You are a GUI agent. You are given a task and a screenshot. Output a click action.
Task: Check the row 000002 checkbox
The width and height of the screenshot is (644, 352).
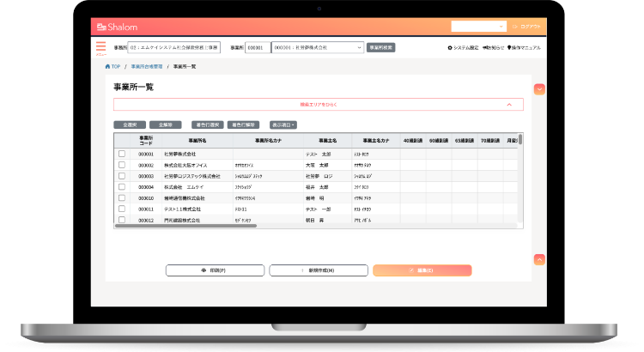pyautogui.click(x=122, y=165)
